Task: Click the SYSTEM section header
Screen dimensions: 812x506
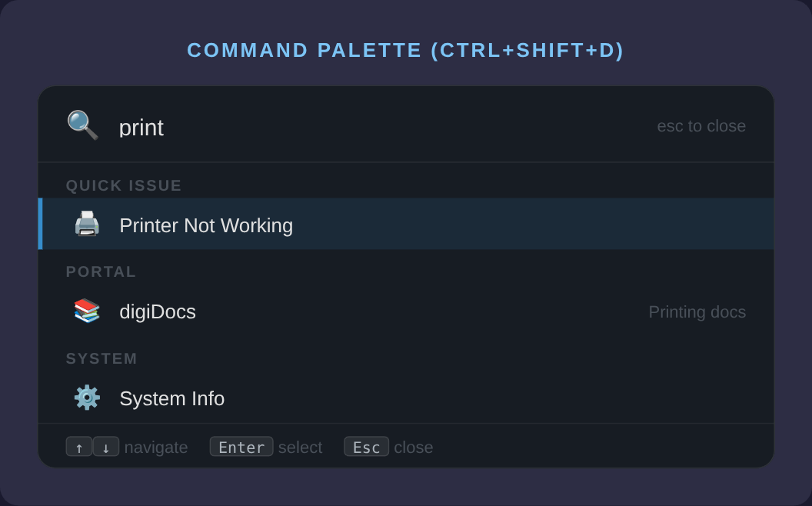Action: coord(101,358)
